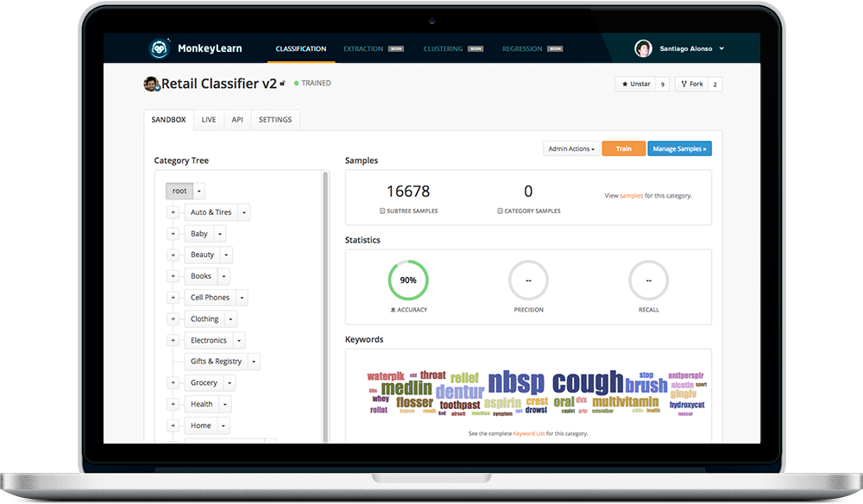The width and height of the screenshot is (863, 504).
Task: Expand the Beauty tree node
Action: click(x=173, y=255)
